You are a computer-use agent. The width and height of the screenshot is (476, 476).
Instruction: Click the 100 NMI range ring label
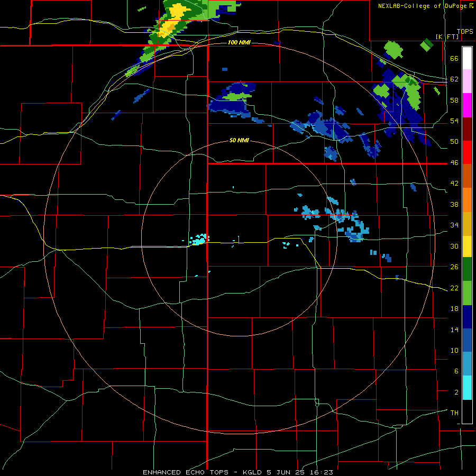tap(239, 42)
